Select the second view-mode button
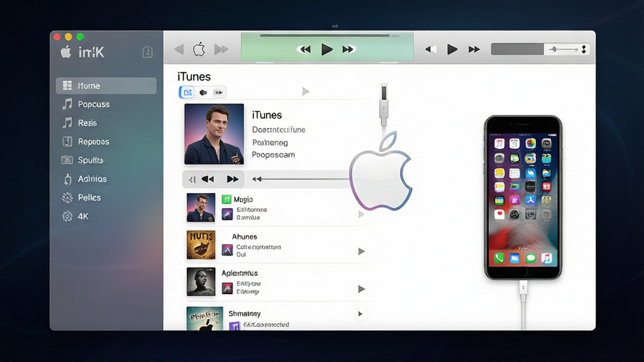The width and height of the screenshot is (644, 362). click(203, 92)
